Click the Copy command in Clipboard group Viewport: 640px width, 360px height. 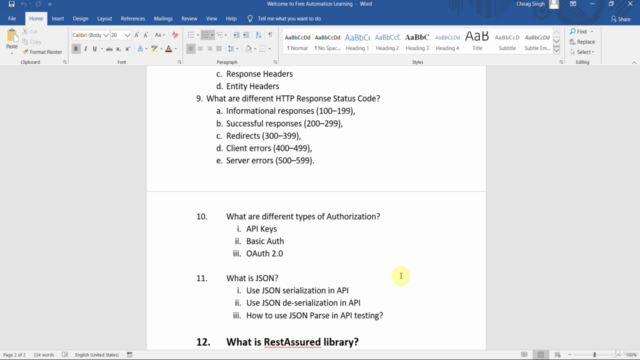tap(32, 42)
